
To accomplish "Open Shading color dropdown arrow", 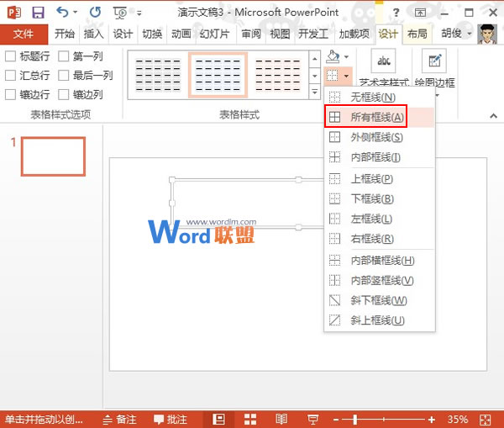I will [346, 57].
